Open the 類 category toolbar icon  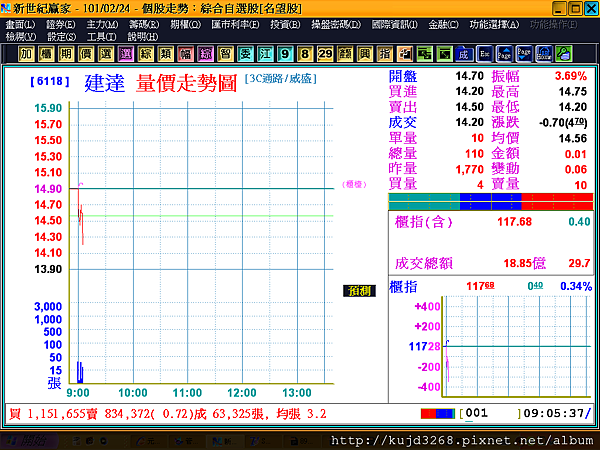[165, 54]
